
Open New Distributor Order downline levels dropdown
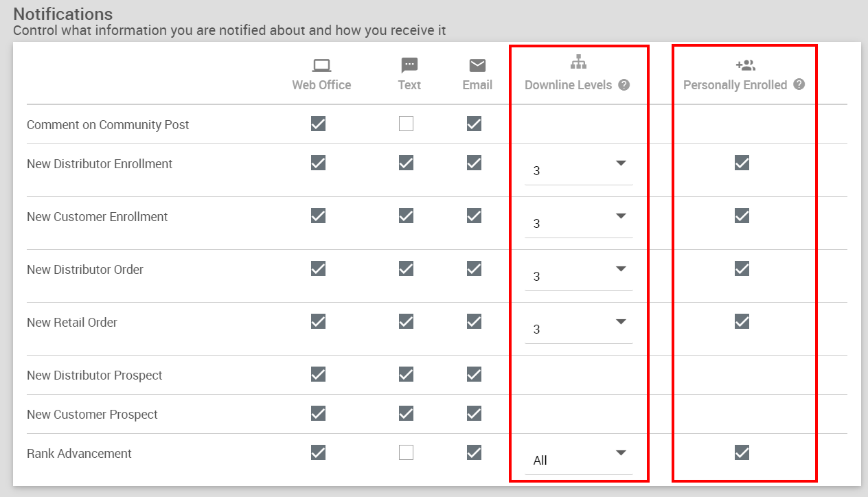(578, 275)
